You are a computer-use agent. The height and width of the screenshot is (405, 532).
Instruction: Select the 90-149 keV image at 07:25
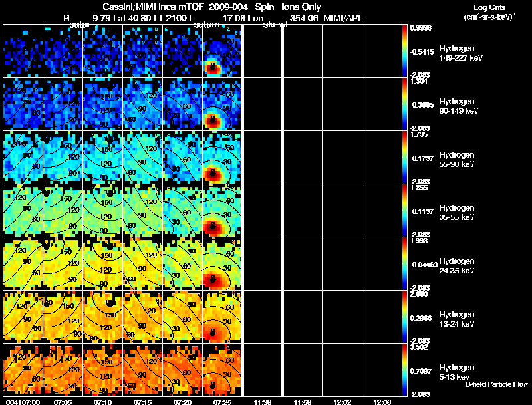pyautogui.click(x=221, y=104)
